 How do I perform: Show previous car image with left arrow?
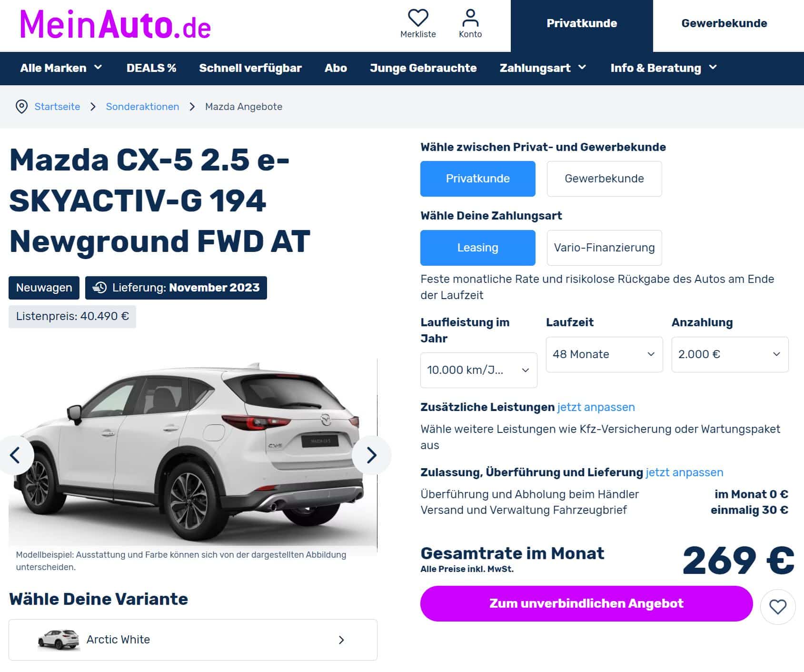[x=15, y=455]
